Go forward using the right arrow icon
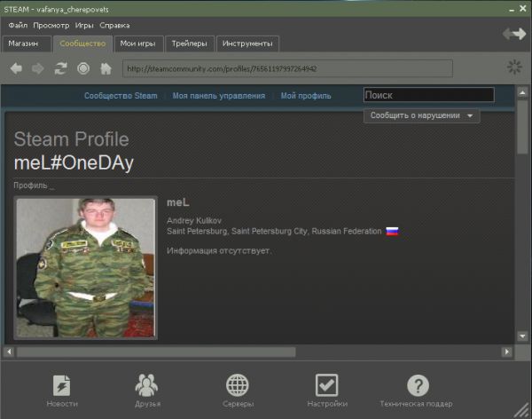Screen dimensions: 532x419 pyautogui.click(x=38, y=68)
